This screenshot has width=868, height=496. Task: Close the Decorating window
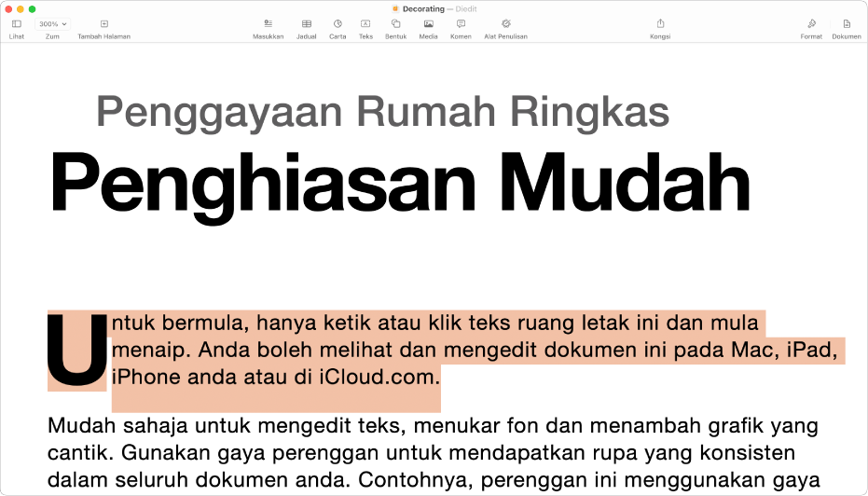coord(8,9)
